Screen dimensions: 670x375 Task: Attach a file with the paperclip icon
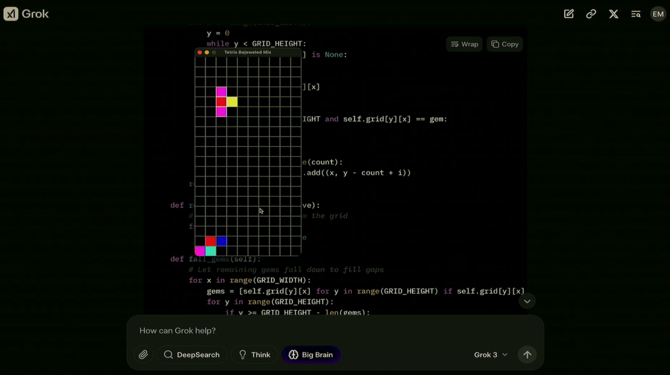[x=143, y=354]
